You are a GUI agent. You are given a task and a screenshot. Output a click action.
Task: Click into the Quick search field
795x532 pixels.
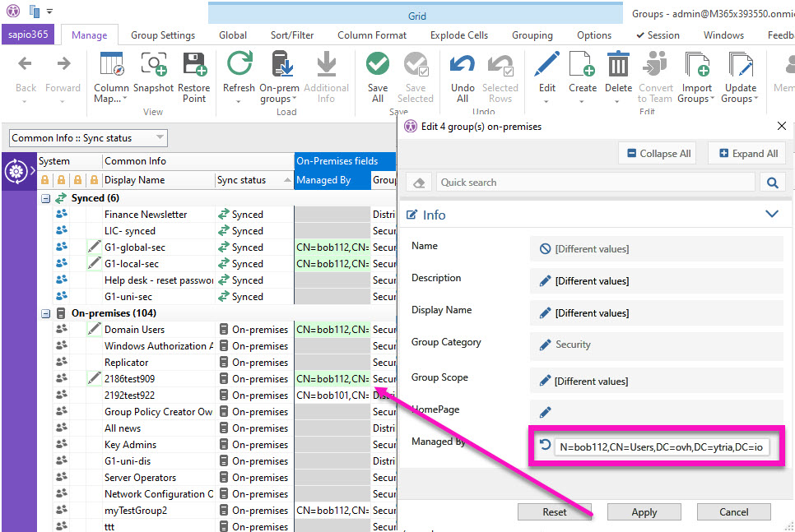tap(593, 183)
